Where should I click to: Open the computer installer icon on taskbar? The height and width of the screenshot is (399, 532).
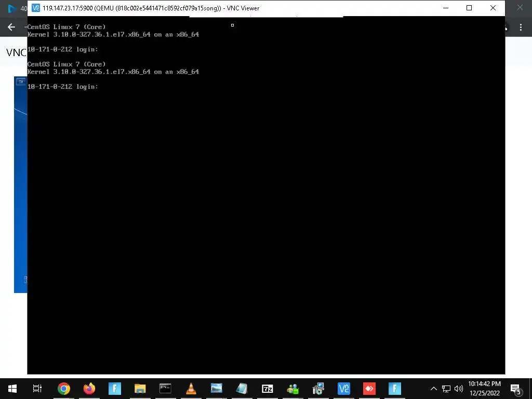pos(318,389)
